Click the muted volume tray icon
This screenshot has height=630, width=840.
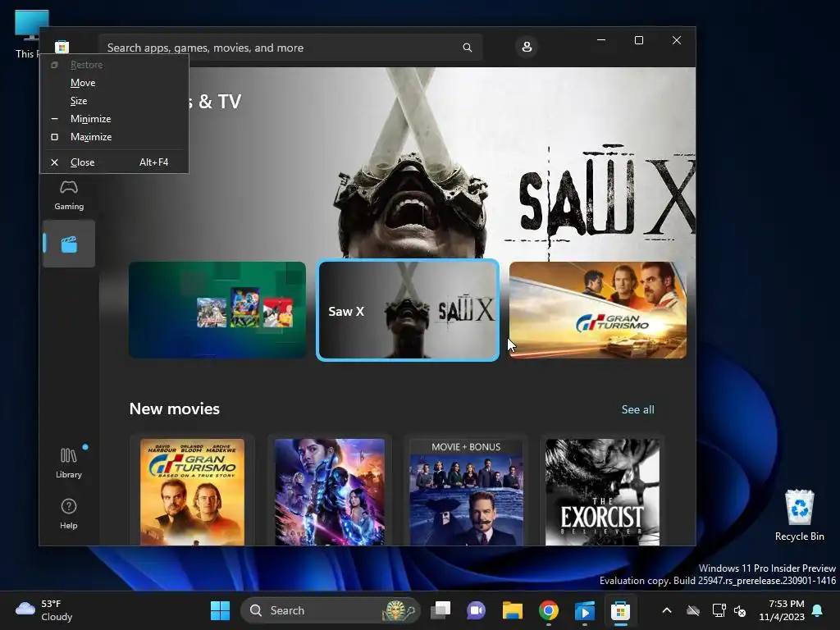(740, 610)
